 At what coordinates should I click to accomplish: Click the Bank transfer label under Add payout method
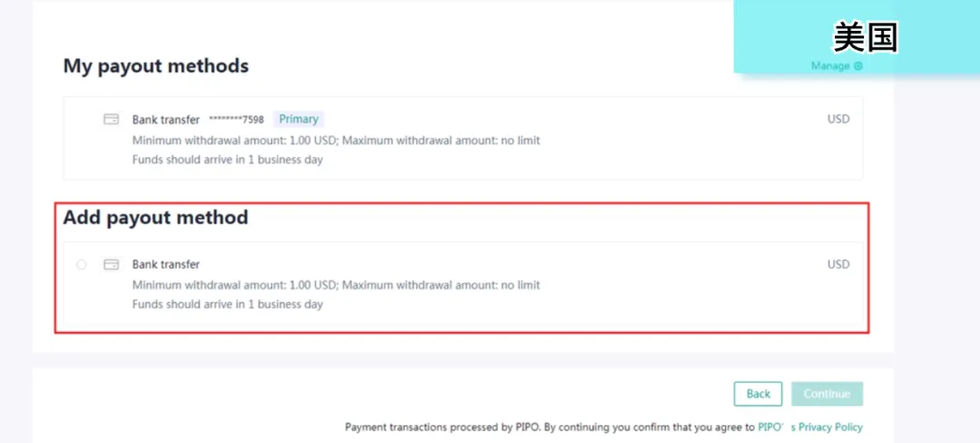[166, 264]
